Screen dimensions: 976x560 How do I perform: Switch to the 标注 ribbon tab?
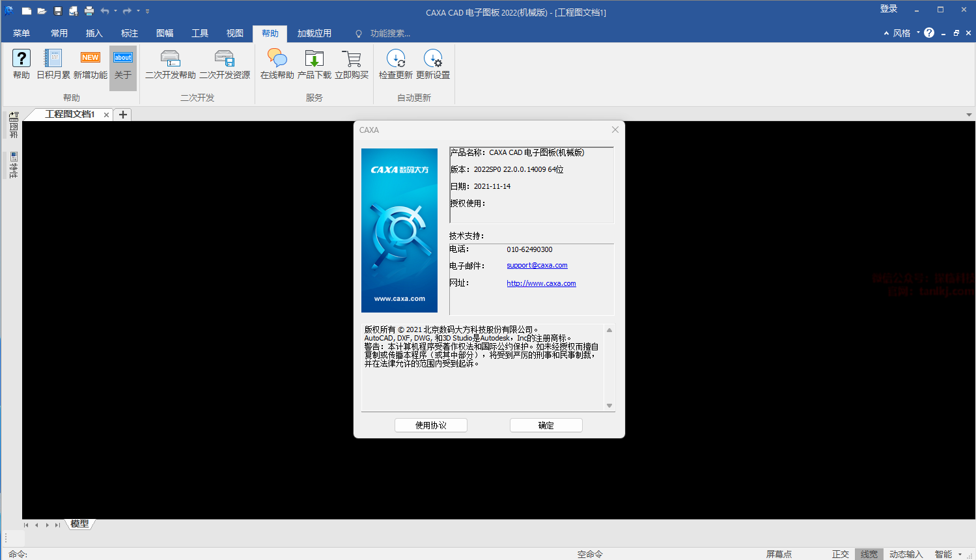(130, 33)
